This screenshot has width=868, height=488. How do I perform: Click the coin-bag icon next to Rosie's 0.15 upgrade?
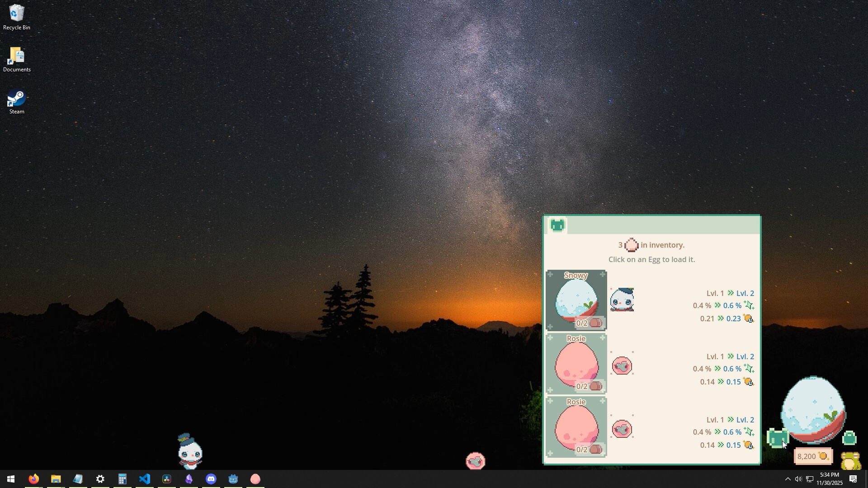point(748,382)
